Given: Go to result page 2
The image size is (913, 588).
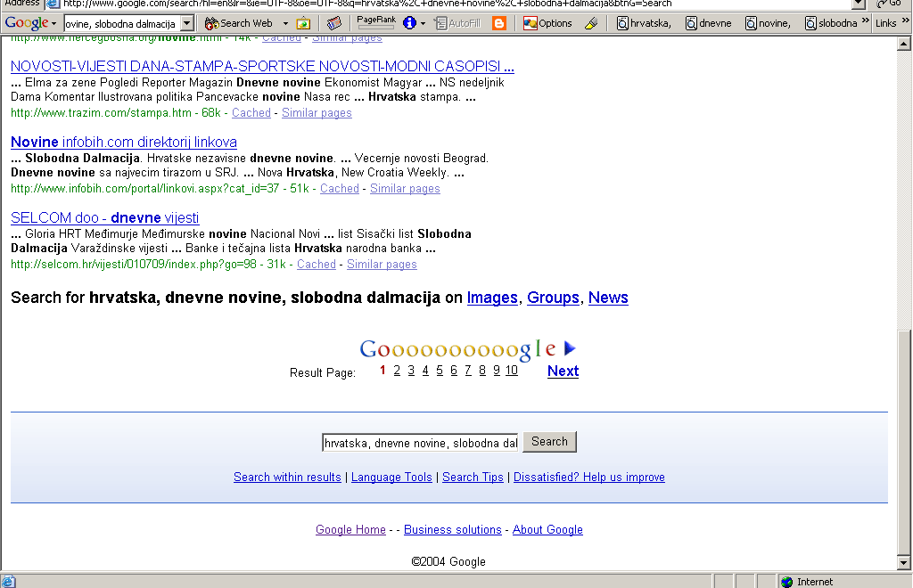Looking at the screenshot, I should pos(397,371).
